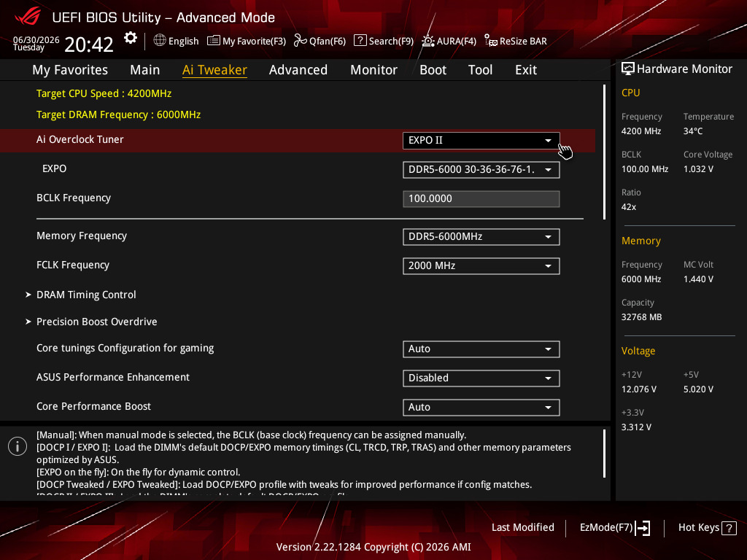This screenshot has width=747, height=560.
Task: Click Core Voltage value 1.032 V
Action: [698, 169]
